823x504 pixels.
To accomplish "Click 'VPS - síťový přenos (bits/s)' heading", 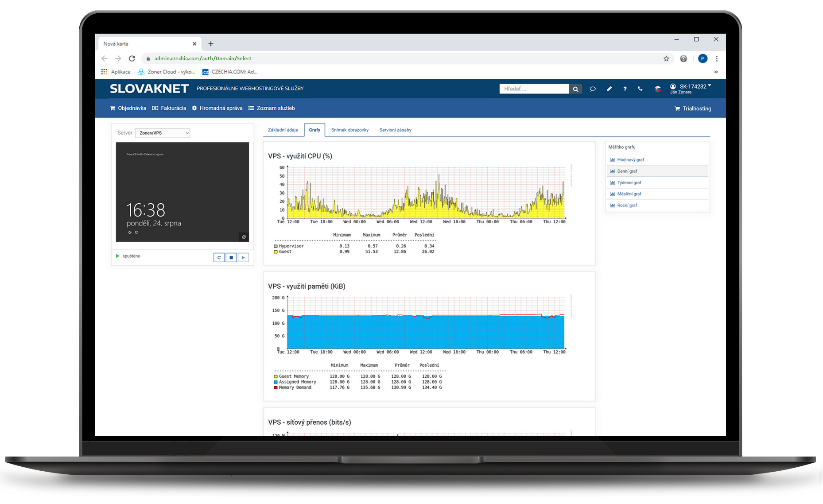I will (310, 422).
